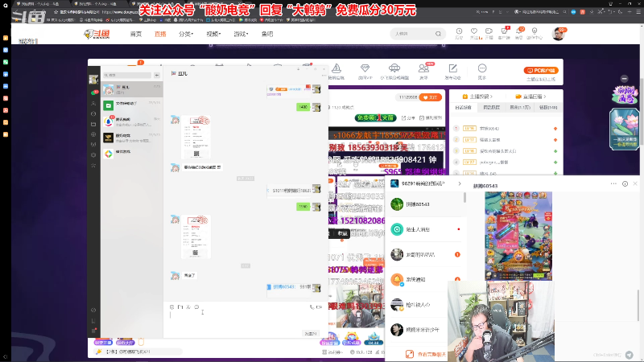Select the 直播 live tab in header
The width and height of the screenshot is (644, 362).
coord(160,34)
